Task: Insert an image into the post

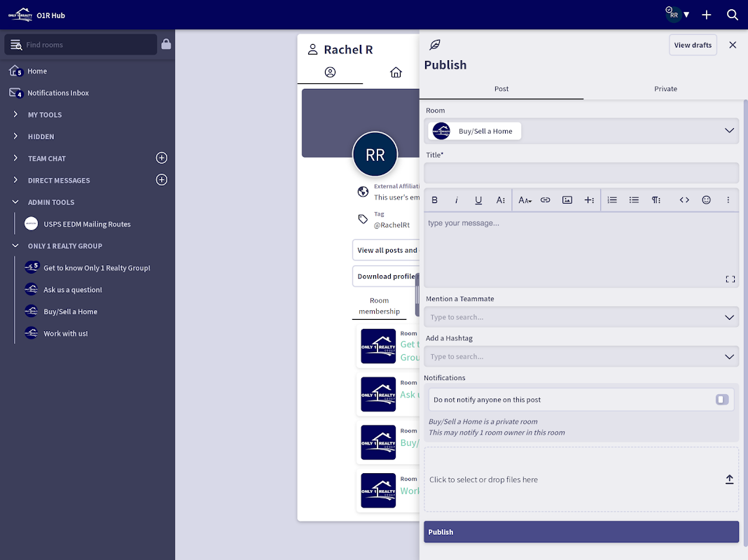Action: (567, 200)
